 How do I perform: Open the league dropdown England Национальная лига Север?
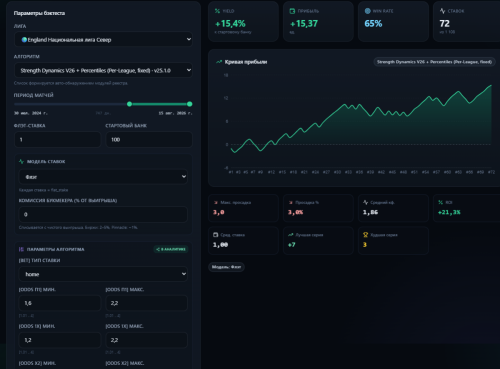pos(103,40)
